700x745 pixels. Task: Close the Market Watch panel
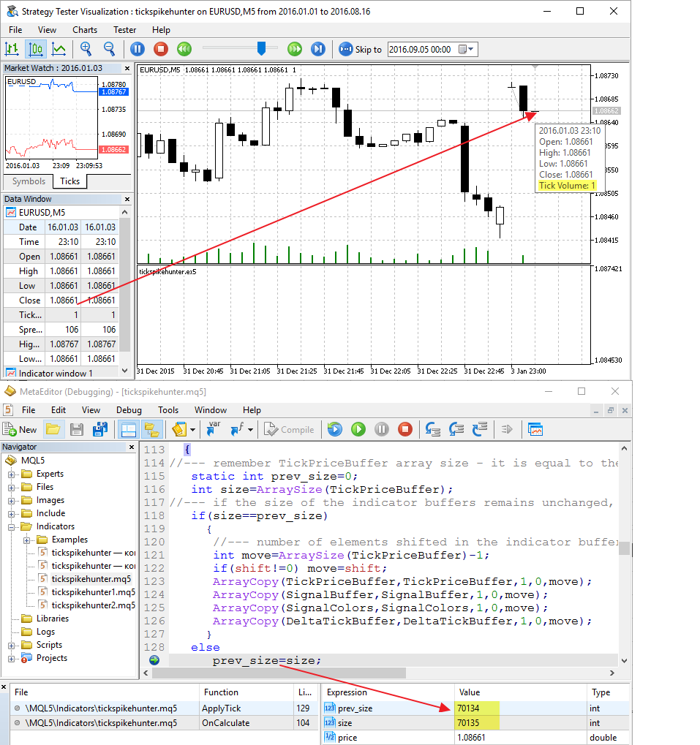tap(127, 69)
